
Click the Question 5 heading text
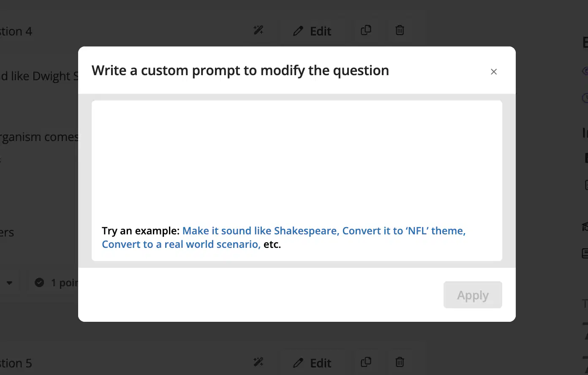pyautogui.click(x=16, y=363)
